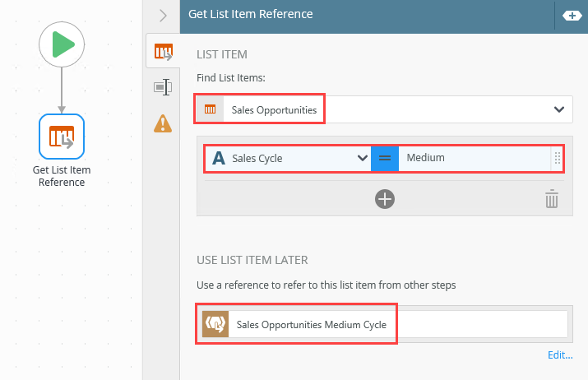Click the reference icon beside Sales Opportunities Medium Cycle
This screenshot has width=588, height=380.
tap(214, 324)
